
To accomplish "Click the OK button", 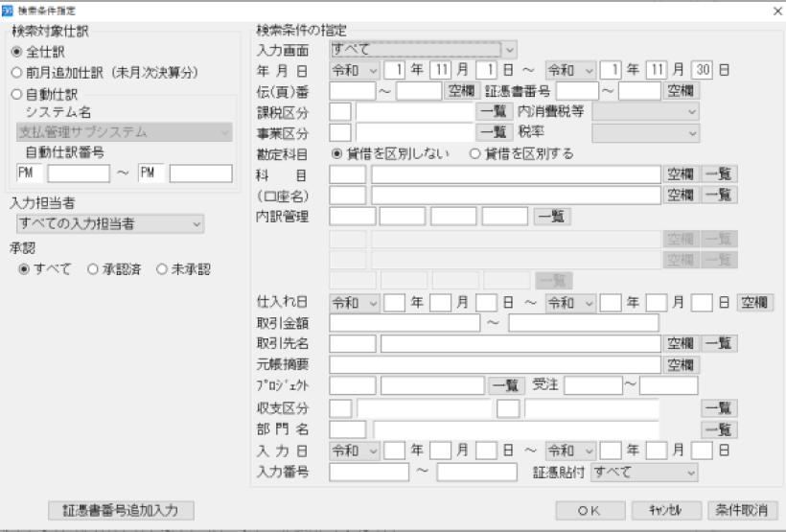I will (x=590, y=511).
